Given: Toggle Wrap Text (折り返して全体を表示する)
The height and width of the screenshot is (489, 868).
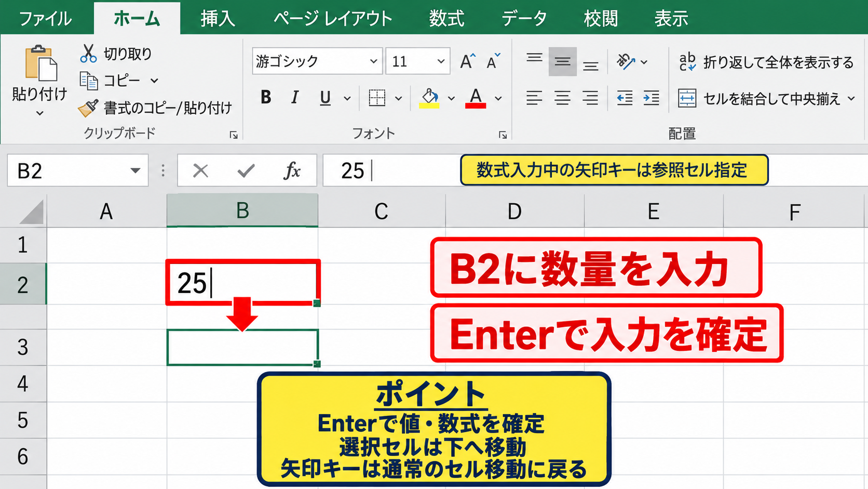Looking at the screenshot, I should pos(766,62).
